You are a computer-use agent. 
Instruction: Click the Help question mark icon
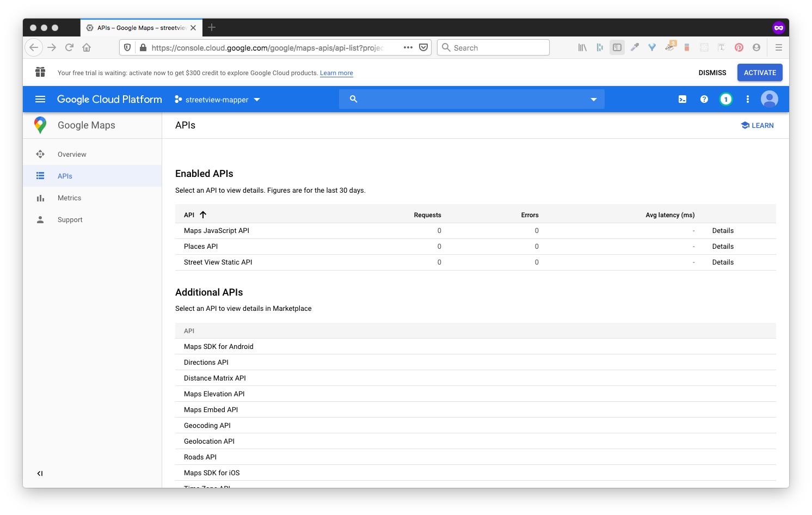tap(704, 99)
